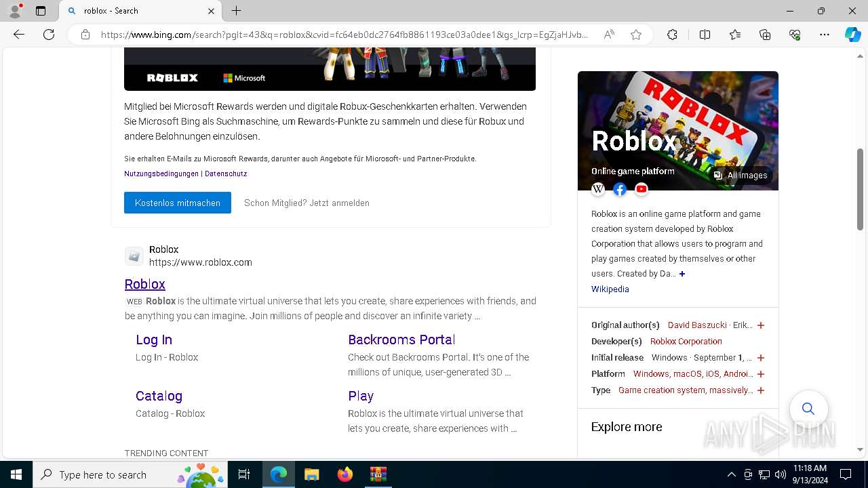The height and width of the screenshot is (488, 868).
Task: Open Roblox YouTube circle icon
Action: click(642, 189)
